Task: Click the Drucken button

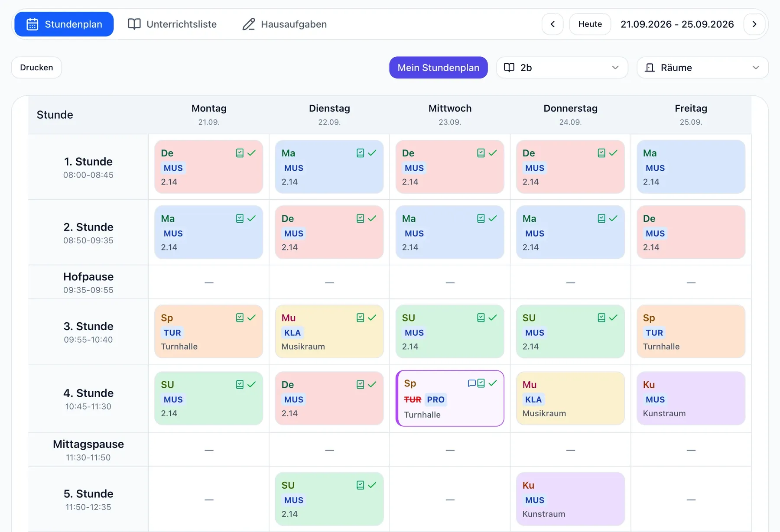Action: (36, 68)
